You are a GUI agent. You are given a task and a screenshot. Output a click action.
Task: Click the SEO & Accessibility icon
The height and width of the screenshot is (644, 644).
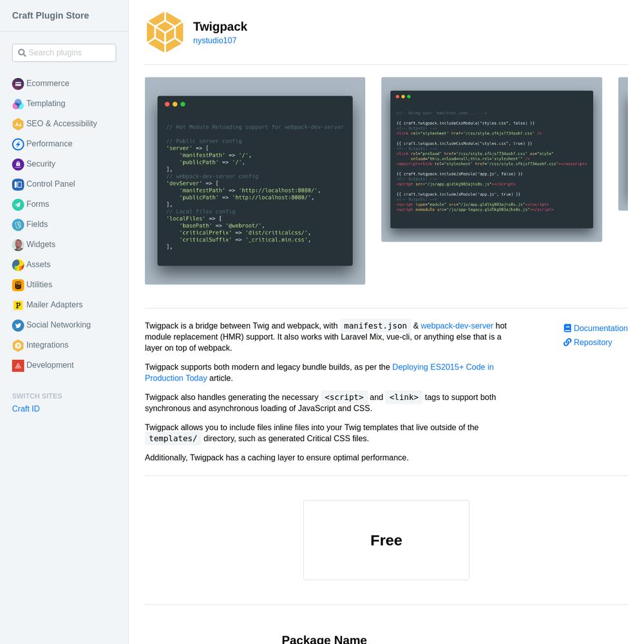pyautogui.click(x=18, y=124)
